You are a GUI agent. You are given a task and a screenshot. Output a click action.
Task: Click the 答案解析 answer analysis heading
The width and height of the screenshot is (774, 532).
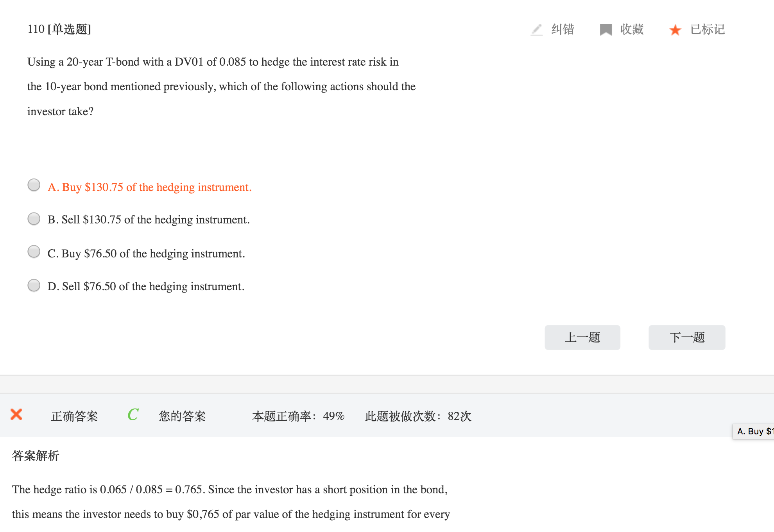36,456
